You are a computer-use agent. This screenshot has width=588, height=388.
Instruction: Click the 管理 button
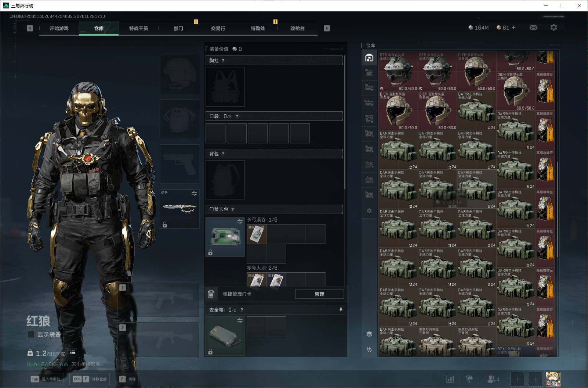[319, 294]
